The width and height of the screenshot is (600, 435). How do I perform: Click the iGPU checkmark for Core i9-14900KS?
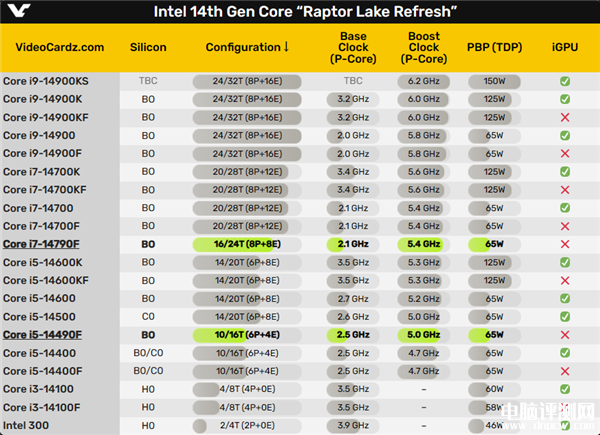(565, 81)
